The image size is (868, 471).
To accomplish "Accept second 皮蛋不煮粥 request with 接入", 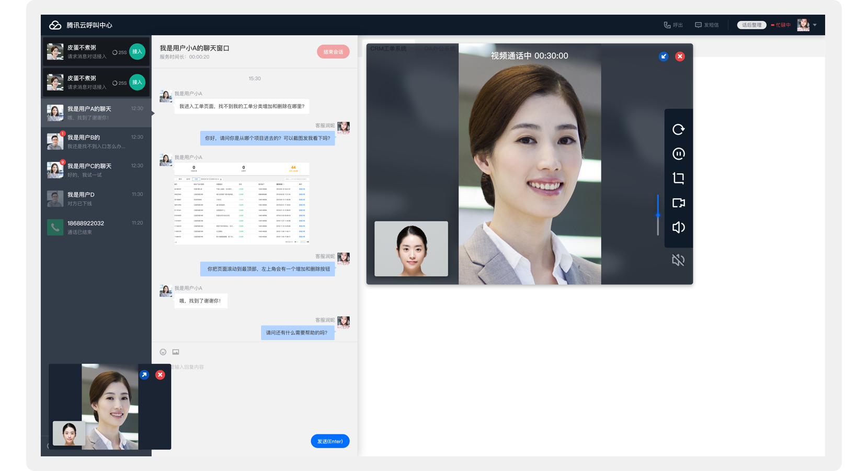I will [137, 82].
